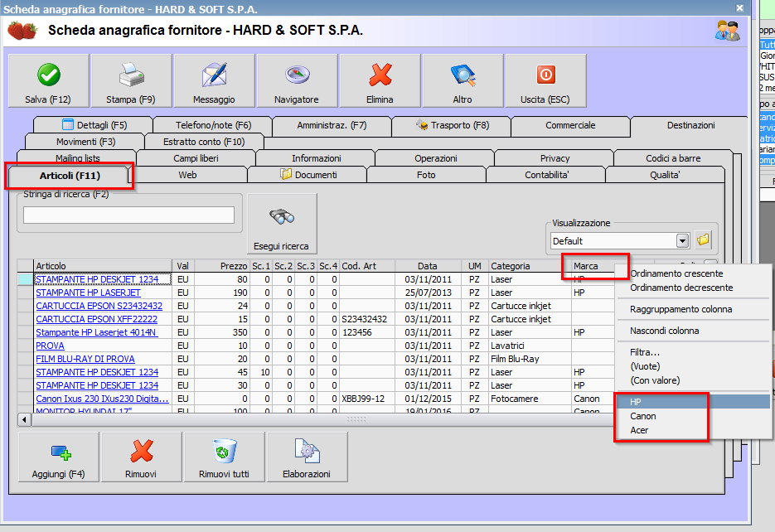
Task: Open the Movimenti (F3) tab
Action: click(x=85, y=142)
